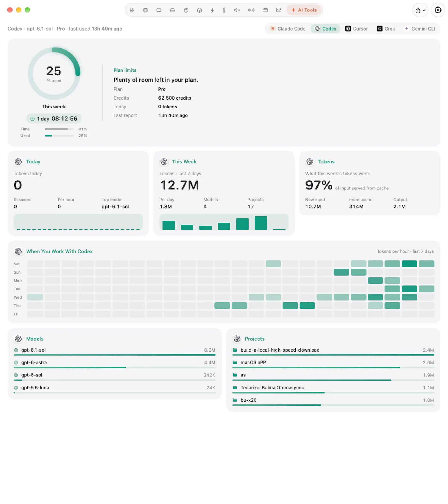Open the disk drive icon
Image resolution: width=448 pixels, height=504 pixels.
[x=172, y=10]
